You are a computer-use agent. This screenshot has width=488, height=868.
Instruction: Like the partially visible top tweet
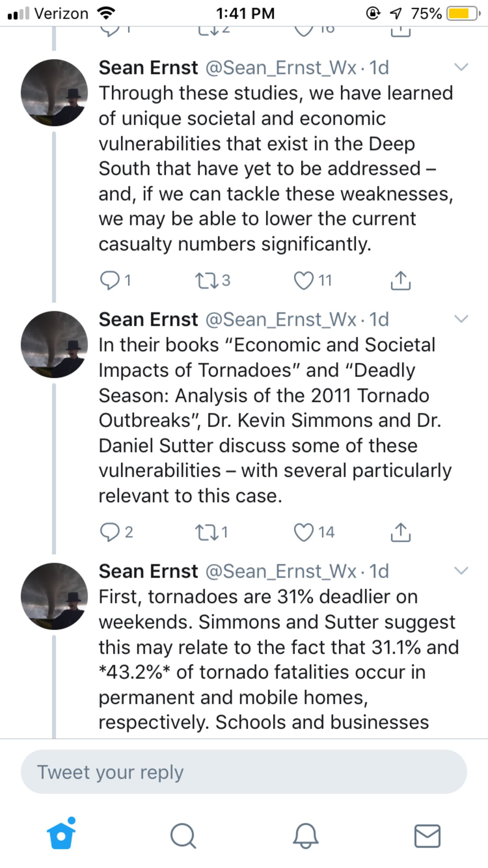pos(304,31)
